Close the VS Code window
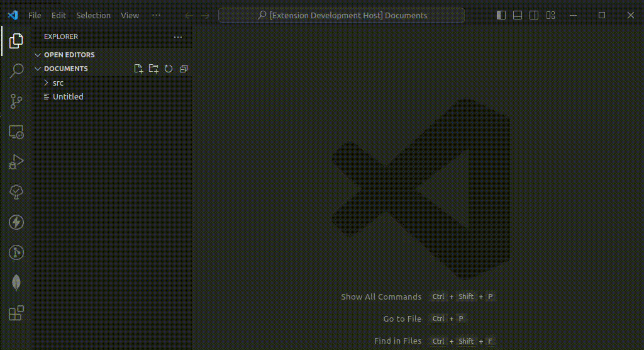This screenshot has height=350, width=644. click(x=630, y=15)
